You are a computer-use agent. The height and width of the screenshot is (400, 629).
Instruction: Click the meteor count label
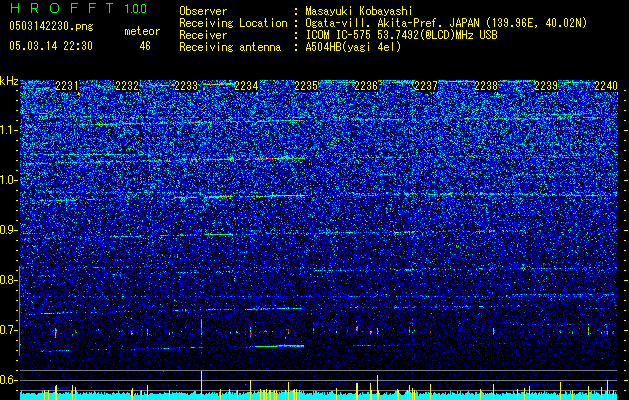click(x=142, y=31)
